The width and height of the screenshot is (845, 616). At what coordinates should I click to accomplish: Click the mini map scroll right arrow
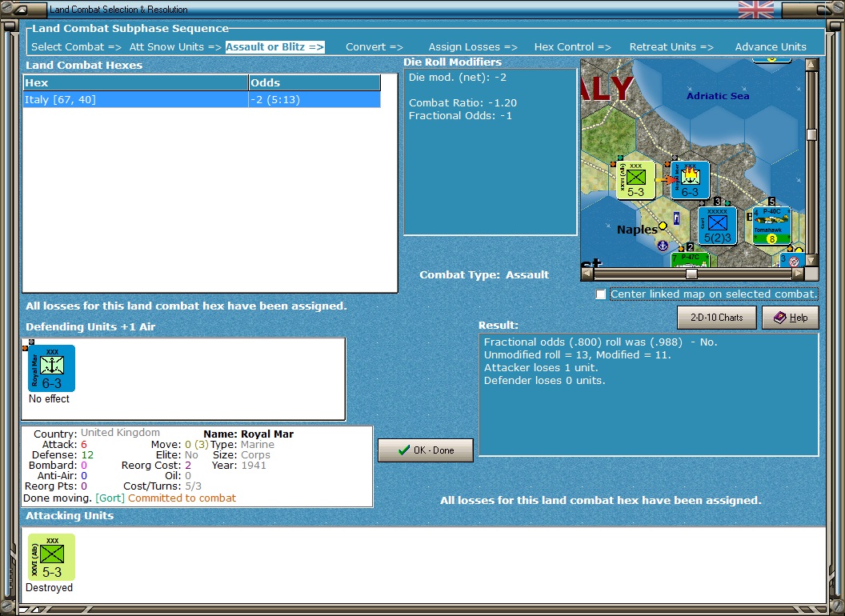pyautogui.click(x=798, y=274)
